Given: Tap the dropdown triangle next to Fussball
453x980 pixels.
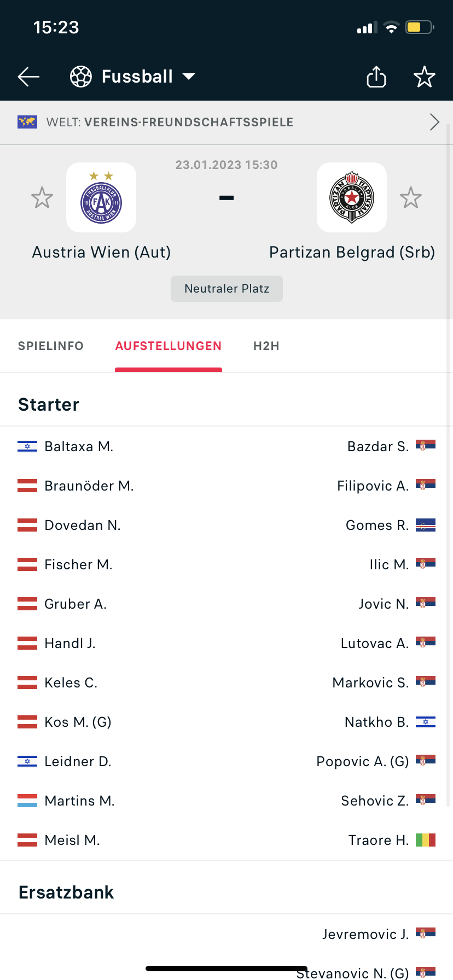Looking at the screenshot, I should [x=189, y=77].
